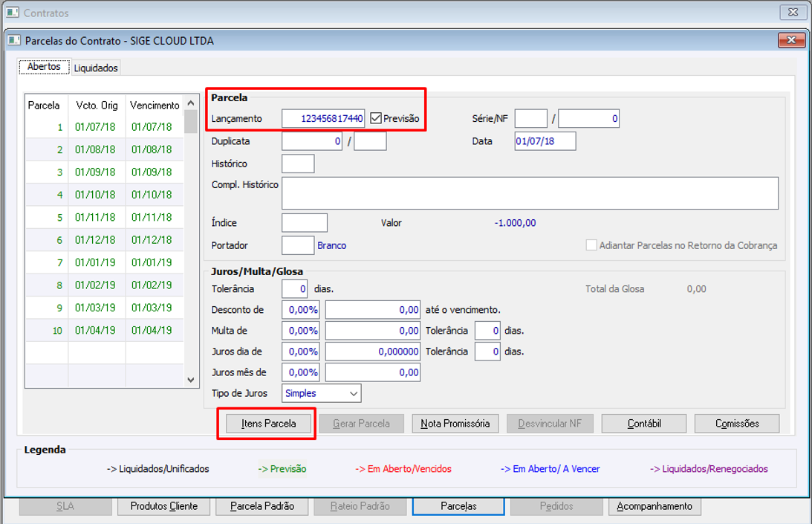Select parcel row 8 dated 01/02/19

point(105,285)
